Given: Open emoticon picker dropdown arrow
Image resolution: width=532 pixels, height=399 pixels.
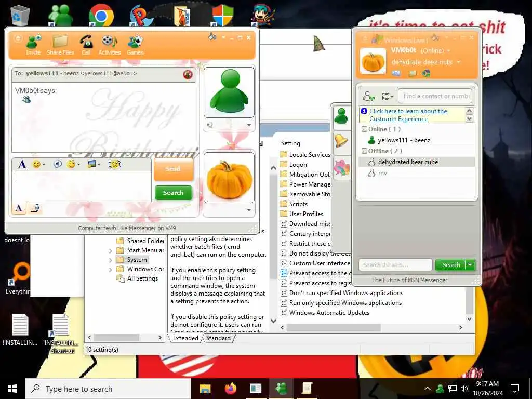Looking at the screenshot, I should [x=44, y=165].
